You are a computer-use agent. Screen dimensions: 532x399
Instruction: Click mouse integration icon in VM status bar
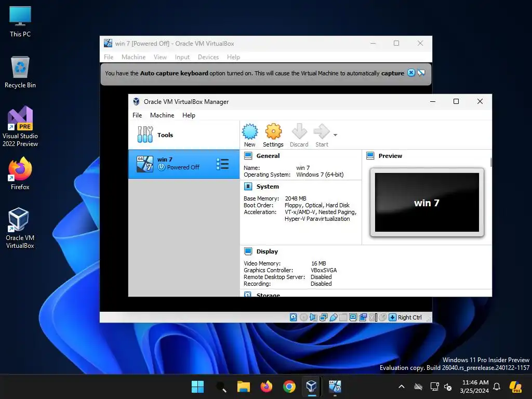(x=383, y=317)
